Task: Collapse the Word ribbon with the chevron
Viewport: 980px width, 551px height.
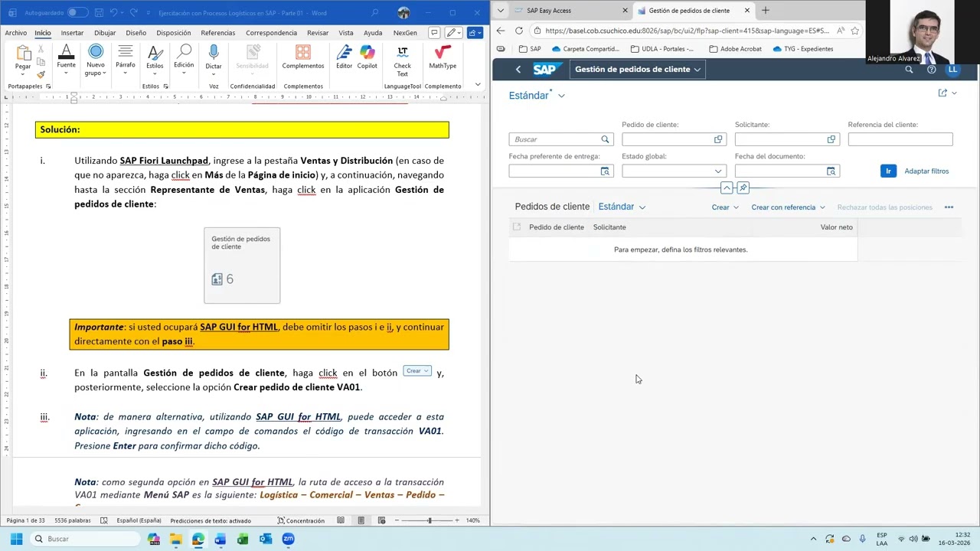Action: [x=479, y=86]
